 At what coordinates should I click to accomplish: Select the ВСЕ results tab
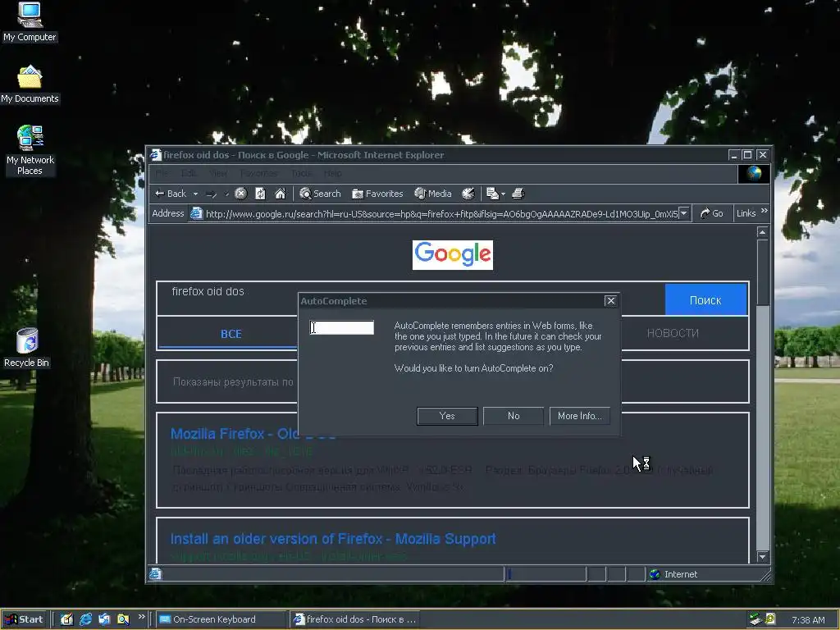(x=231, y=334)
